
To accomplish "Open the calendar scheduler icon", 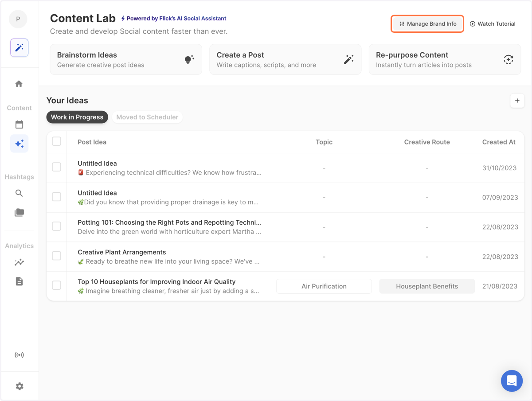I will tap(19, 125).
